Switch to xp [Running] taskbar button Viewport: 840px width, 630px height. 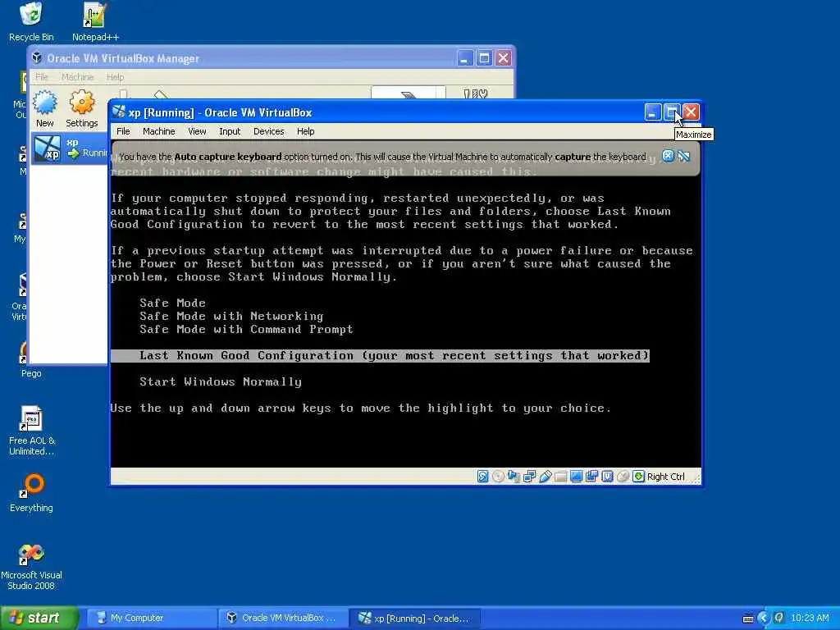click(x=414, y=618)
